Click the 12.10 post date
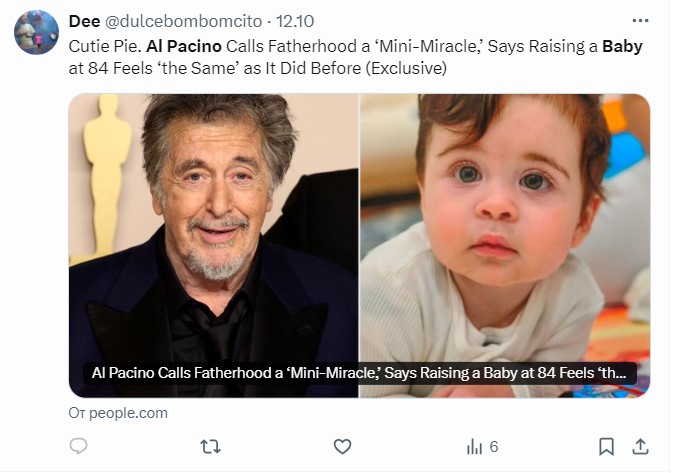 (295, 21)
